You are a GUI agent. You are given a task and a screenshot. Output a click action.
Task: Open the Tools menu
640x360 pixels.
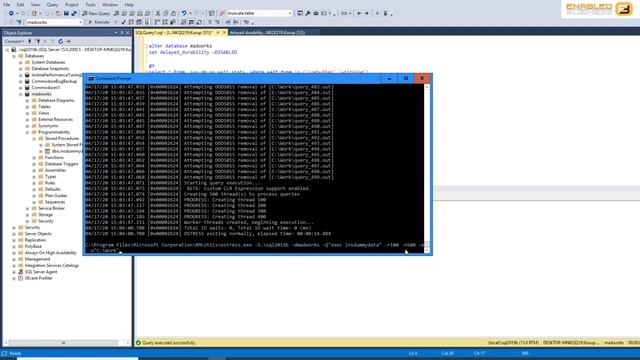click(x=90, y=4)
